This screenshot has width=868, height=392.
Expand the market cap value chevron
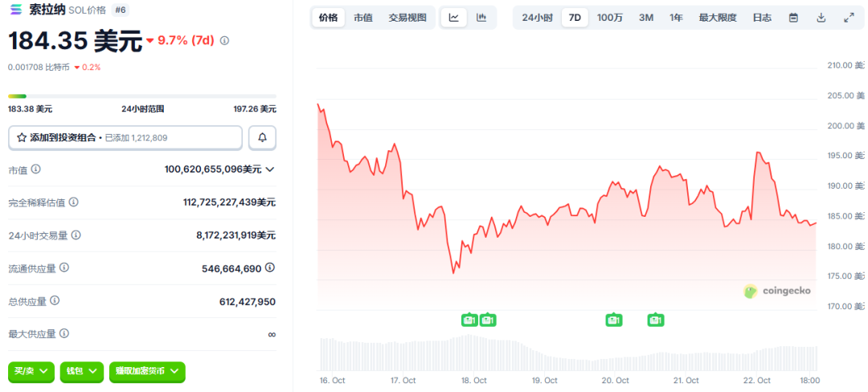point(270,169)
